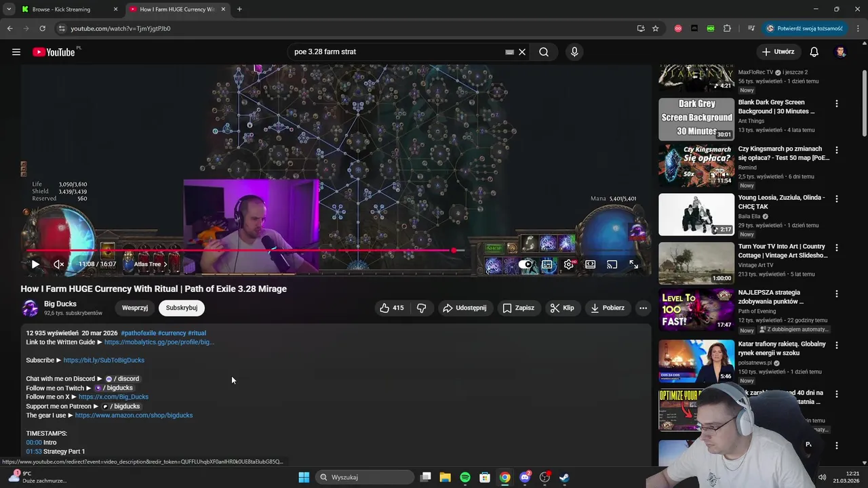Click the #pathofexile hashtag
Viewport: 868px width, 488px height.
tap(138, 333)
